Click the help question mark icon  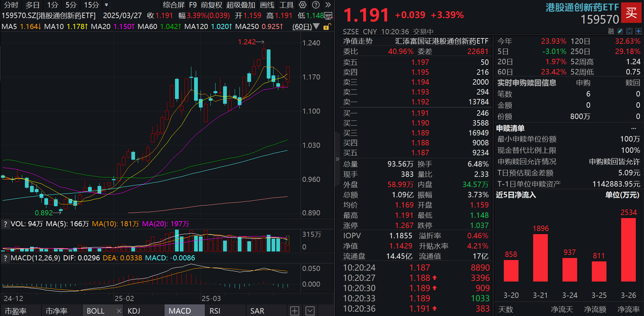[316, 5]
